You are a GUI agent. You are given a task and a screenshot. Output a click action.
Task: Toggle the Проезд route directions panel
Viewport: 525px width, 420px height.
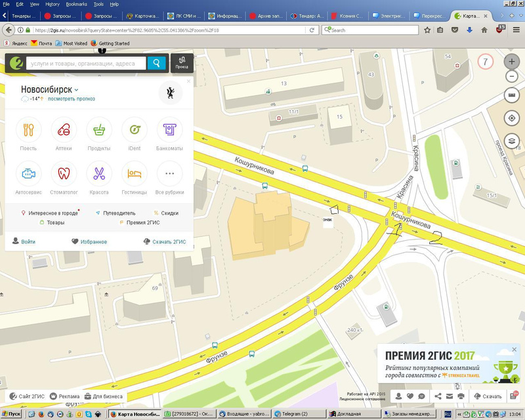(182, 63)
